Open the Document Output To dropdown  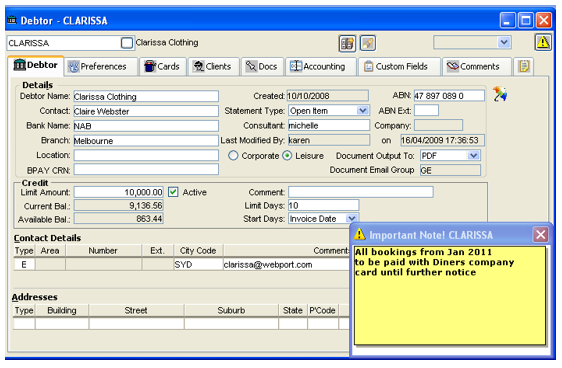[473, 156]
